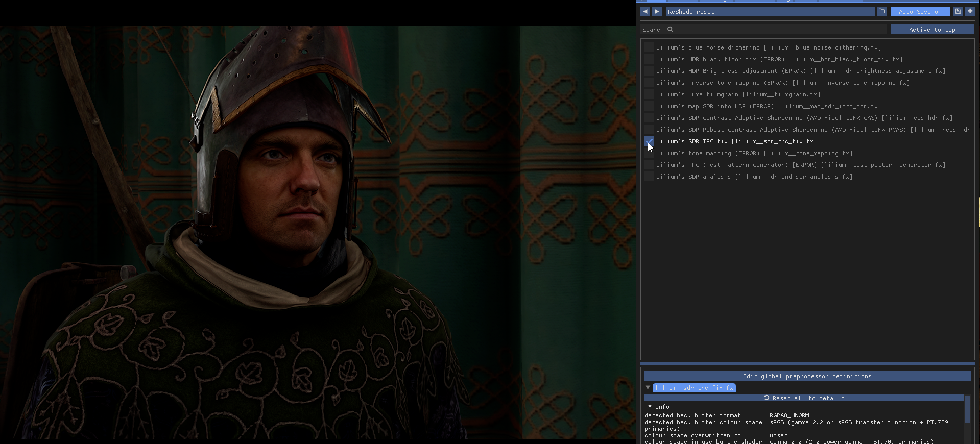Collapse the Info section
The height and width of the screenshot is (444, 980).
(x=650, y=407)
